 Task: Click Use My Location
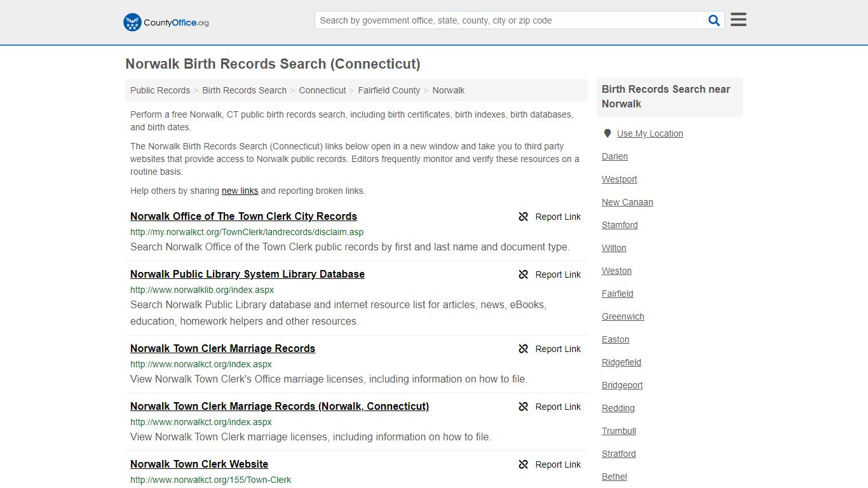pos(650,133)
